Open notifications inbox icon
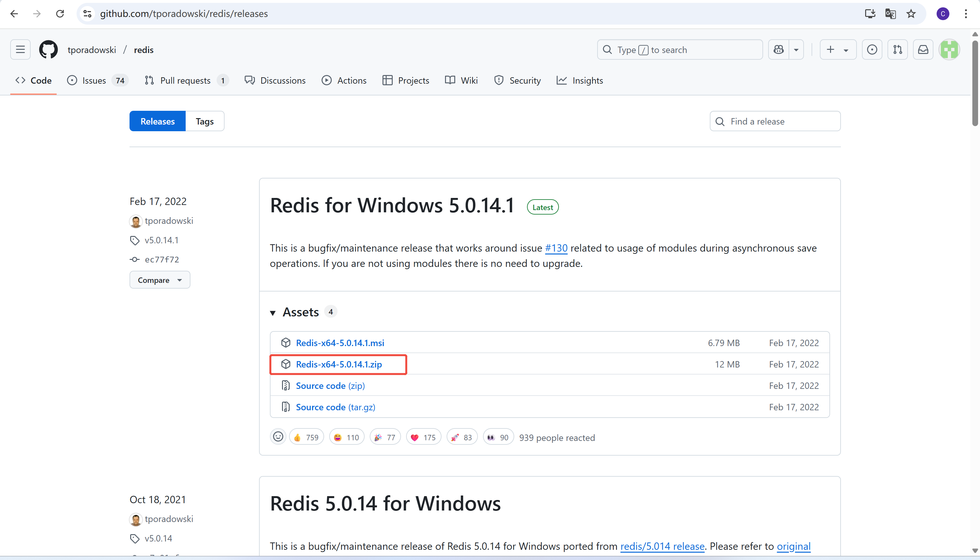 [923, 49]
